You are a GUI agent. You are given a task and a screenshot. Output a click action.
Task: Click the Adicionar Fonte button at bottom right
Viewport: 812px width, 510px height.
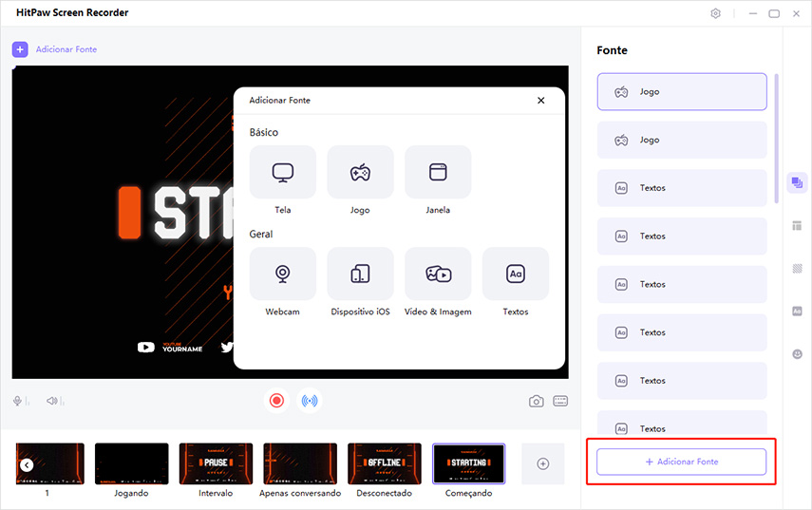point(682,462)
